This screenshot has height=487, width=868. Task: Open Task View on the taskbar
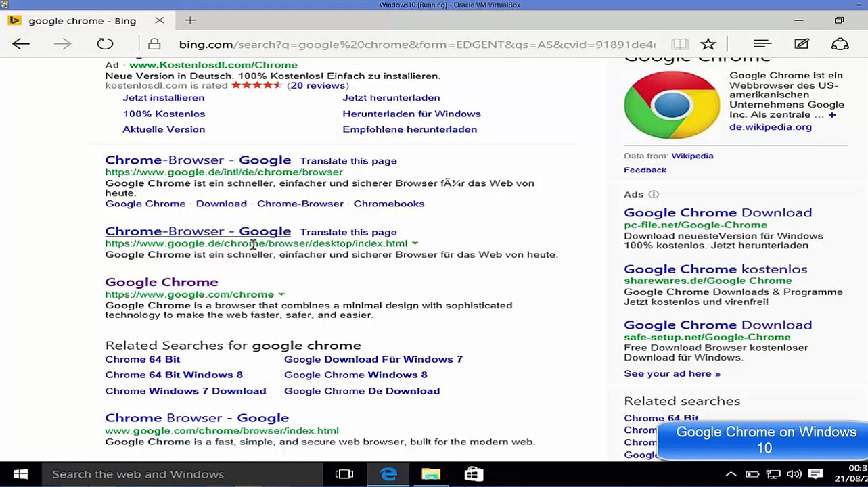point(344,474)
